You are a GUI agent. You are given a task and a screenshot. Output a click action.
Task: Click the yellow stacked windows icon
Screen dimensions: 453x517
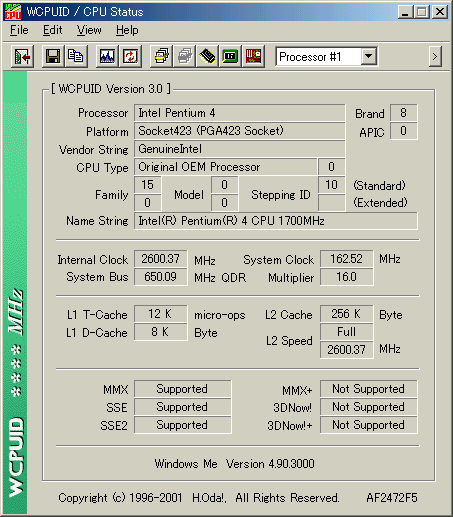(161, 57)
